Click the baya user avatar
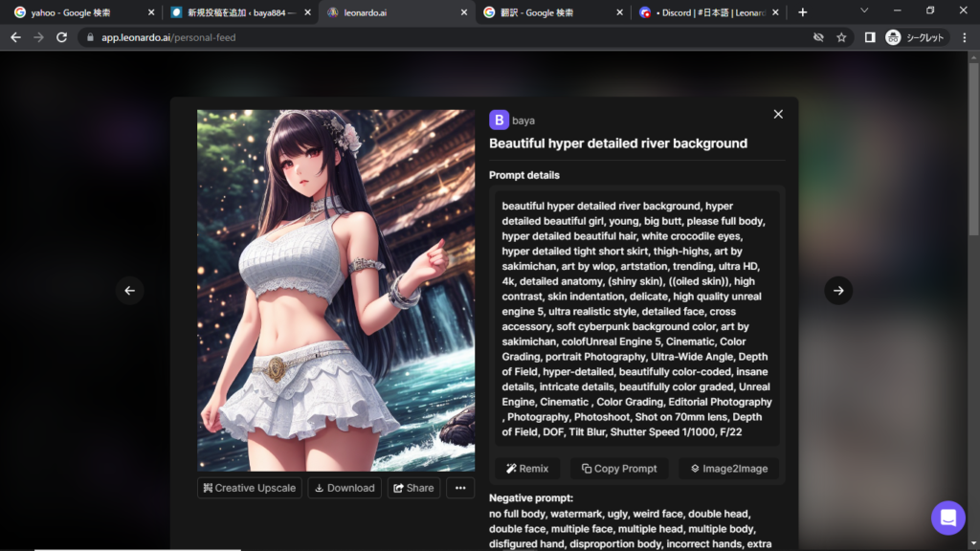980x551 pixels. coord(499,120)
